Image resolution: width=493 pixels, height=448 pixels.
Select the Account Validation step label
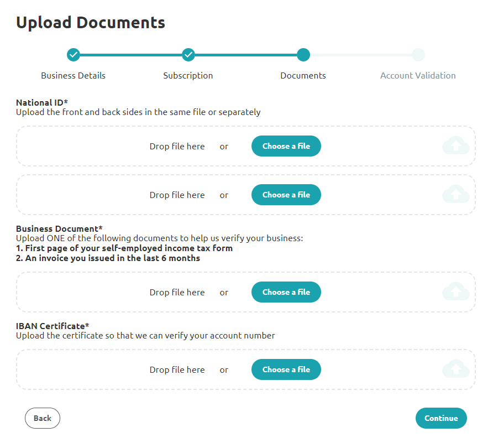(418, 76)
